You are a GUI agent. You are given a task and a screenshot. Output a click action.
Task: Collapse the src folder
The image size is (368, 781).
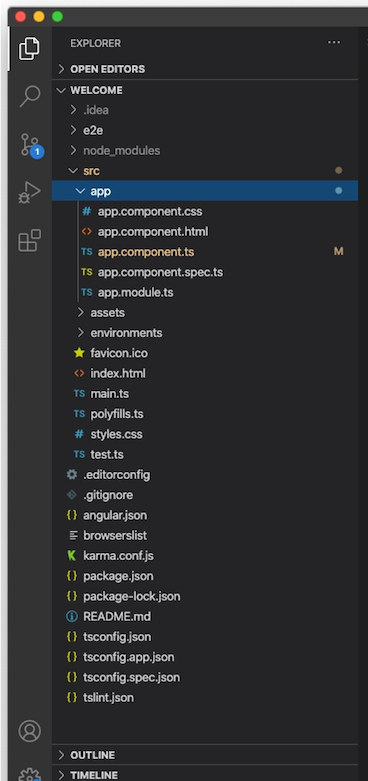coord(205,171)
